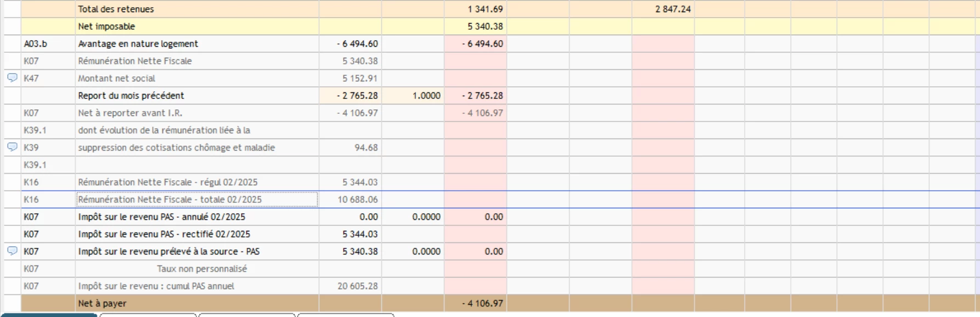This screenshot has width=980, height=317.
Task: Select 'Impôt sur le revenu PAS - annulé 02/2025'
Action: pos(162,216)
